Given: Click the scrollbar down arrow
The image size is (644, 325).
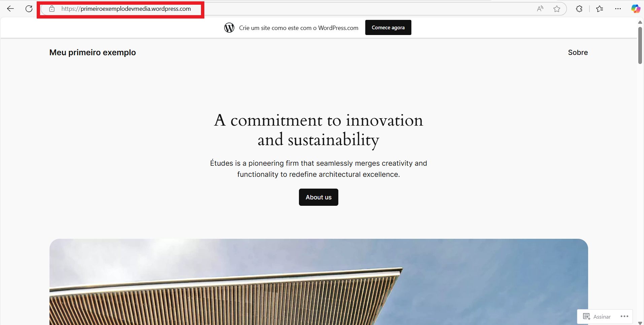Looking at the screenshot, I should click(x=640, y=323).
